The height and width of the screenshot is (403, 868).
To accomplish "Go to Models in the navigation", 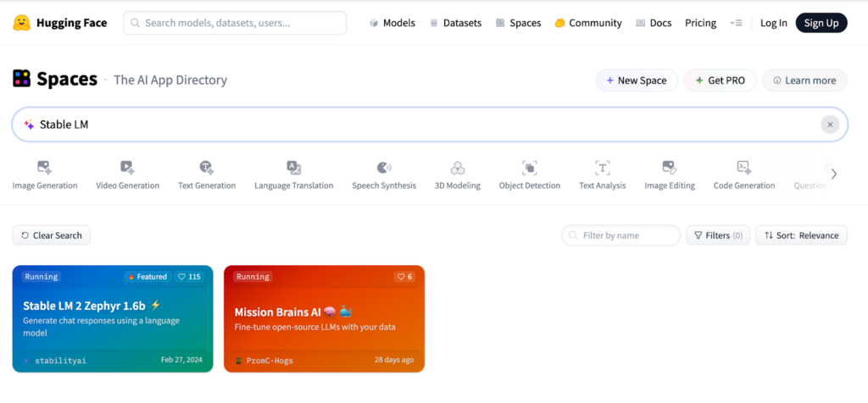I will point(392,23).
